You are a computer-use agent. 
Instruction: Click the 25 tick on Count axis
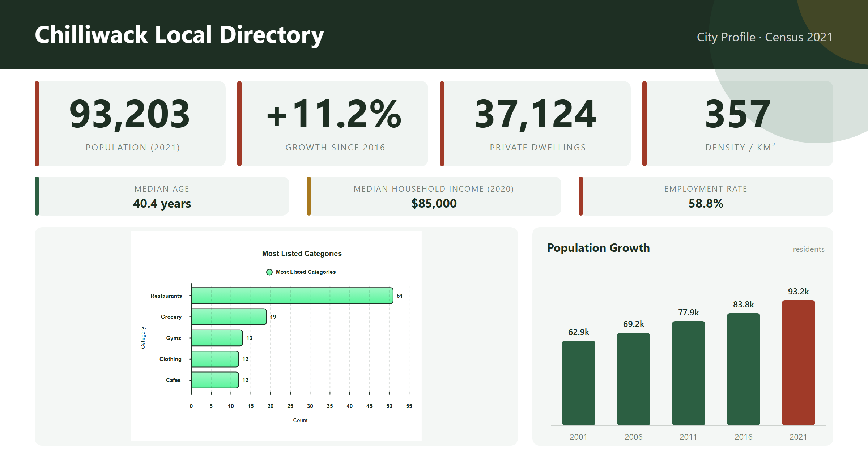click(290, 406)
